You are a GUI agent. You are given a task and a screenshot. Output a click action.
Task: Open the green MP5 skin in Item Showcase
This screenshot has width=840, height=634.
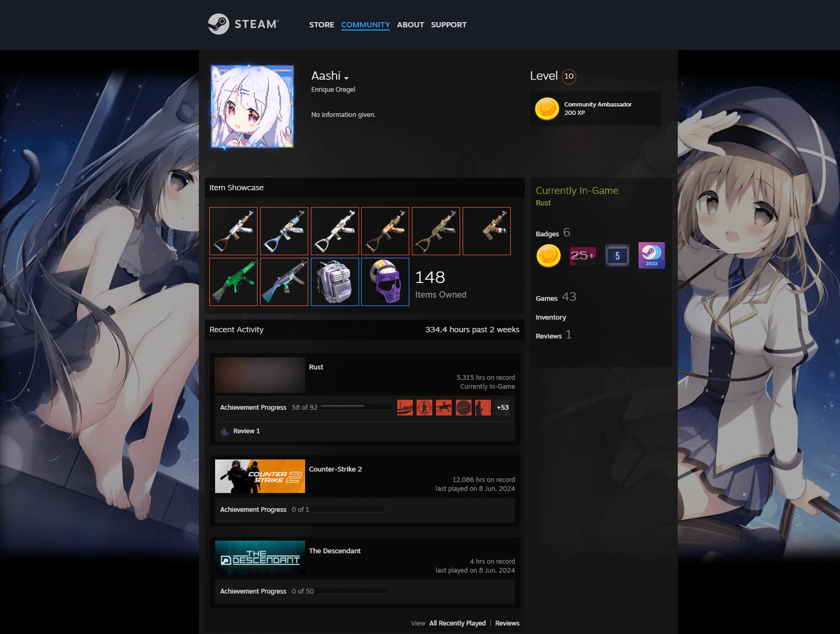(x=233, y=282)
